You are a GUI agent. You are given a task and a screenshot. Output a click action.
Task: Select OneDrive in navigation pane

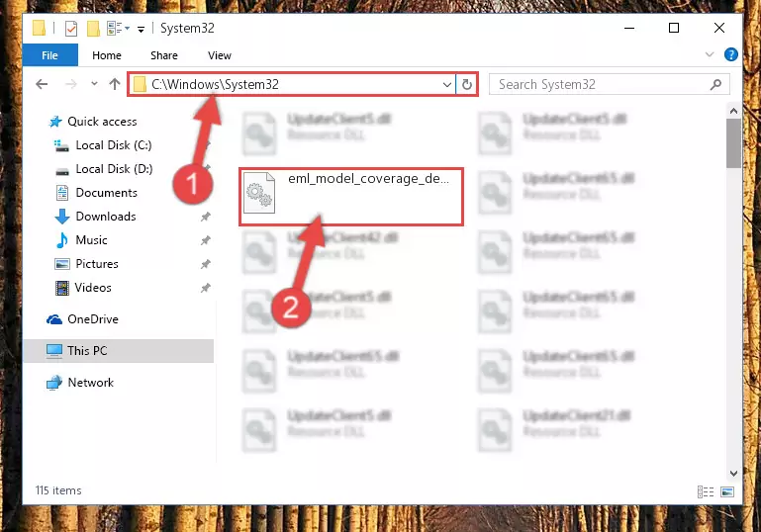[93, 319]
